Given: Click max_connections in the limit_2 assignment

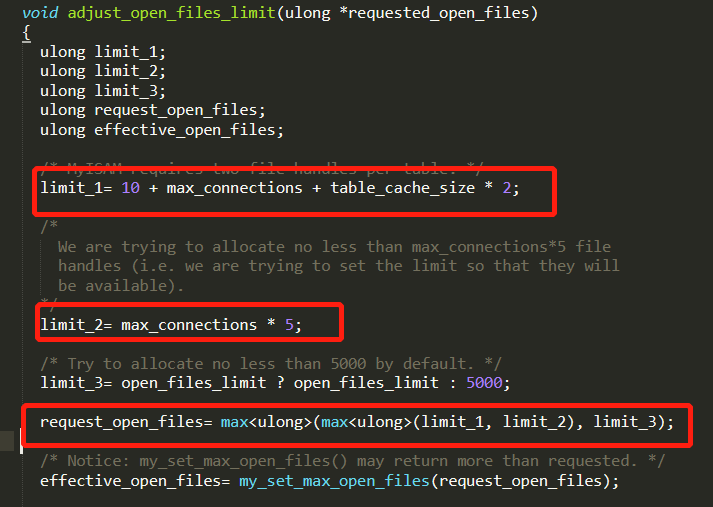Looking at the screenshot, I should (189, 325).
